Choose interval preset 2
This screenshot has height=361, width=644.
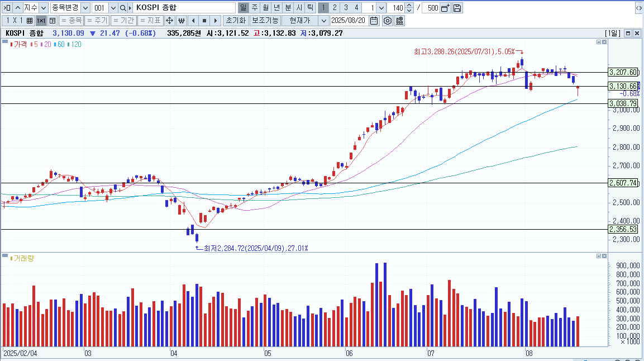[x=335, y=8]
